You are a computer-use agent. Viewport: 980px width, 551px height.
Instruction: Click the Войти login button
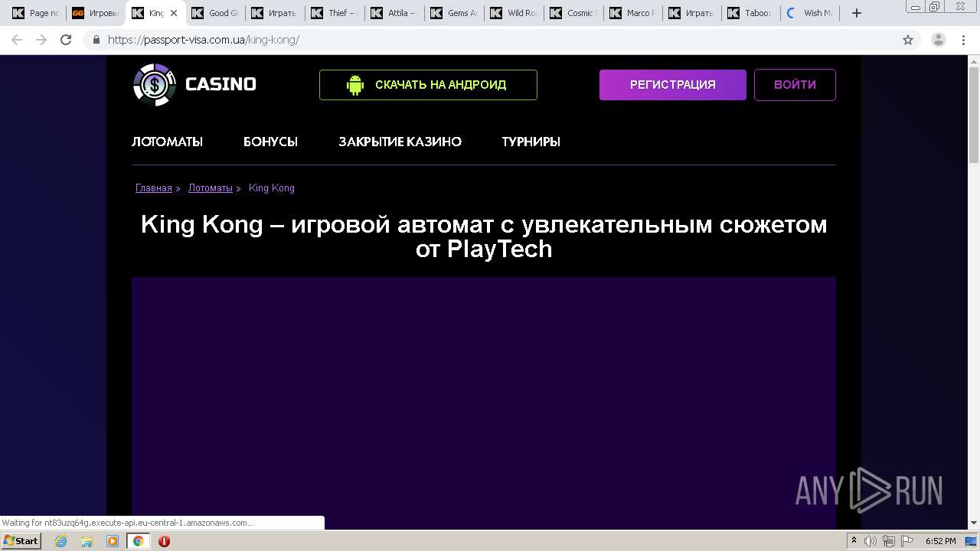pos(795,85)
